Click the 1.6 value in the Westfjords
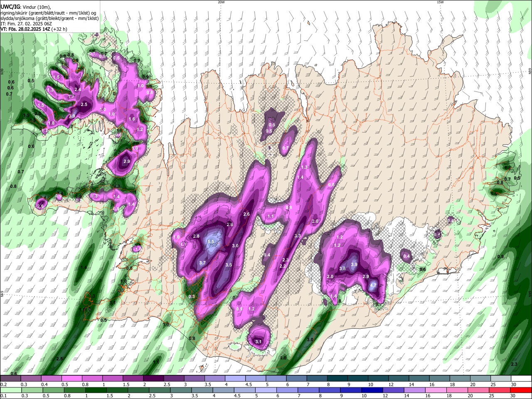This screenshot has height=399, width=532. coord(132,119)
